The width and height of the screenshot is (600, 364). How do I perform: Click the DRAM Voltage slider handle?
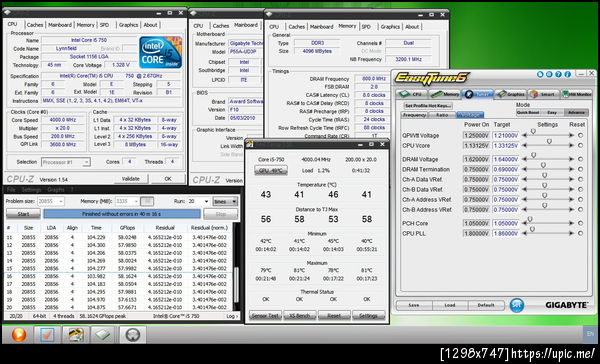point(533,155)
